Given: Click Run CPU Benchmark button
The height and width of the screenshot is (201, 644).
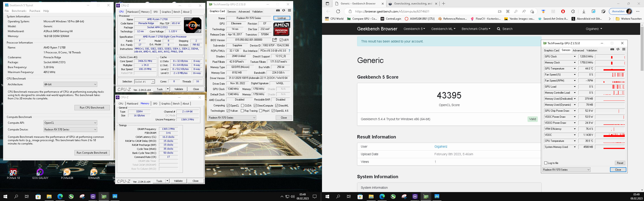Looking at the screenshot, I should click(x=92, y=108).
